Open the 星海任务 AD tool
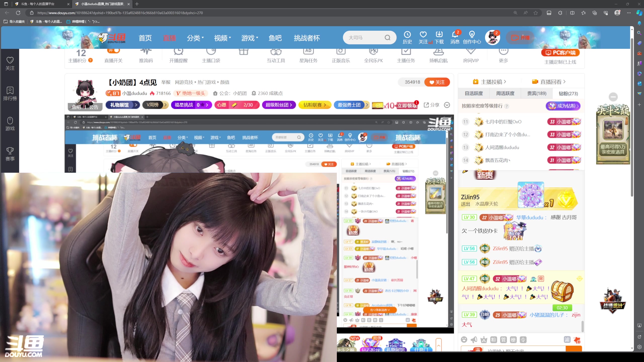The image size is (644, 362). coord(308,56)
